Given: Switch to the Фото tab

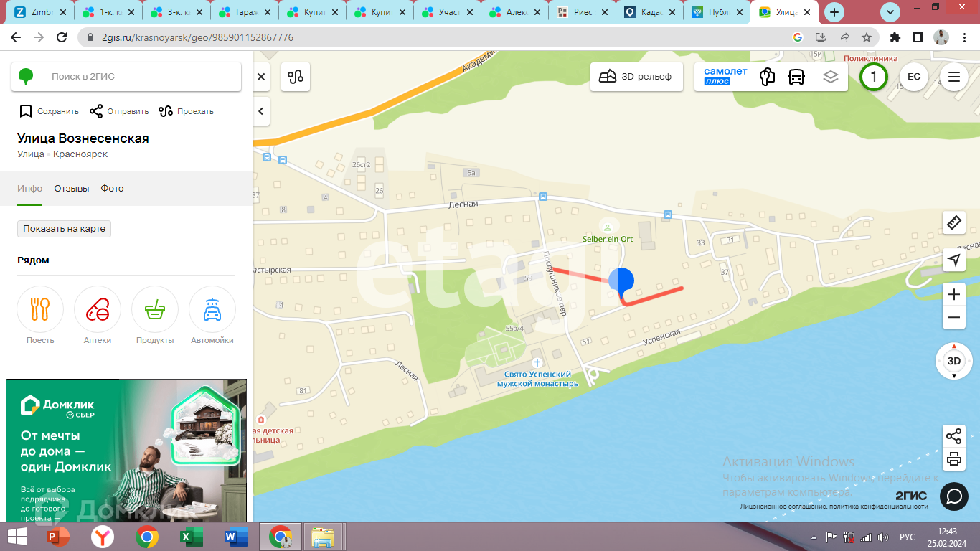Looking at the screenshot, I should (x=112, y=189).
